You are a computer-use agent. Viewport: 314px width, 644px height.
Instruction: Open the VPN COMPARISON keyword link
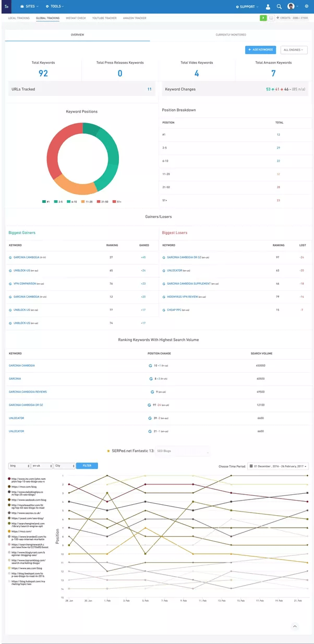click(x=26, y=283)
